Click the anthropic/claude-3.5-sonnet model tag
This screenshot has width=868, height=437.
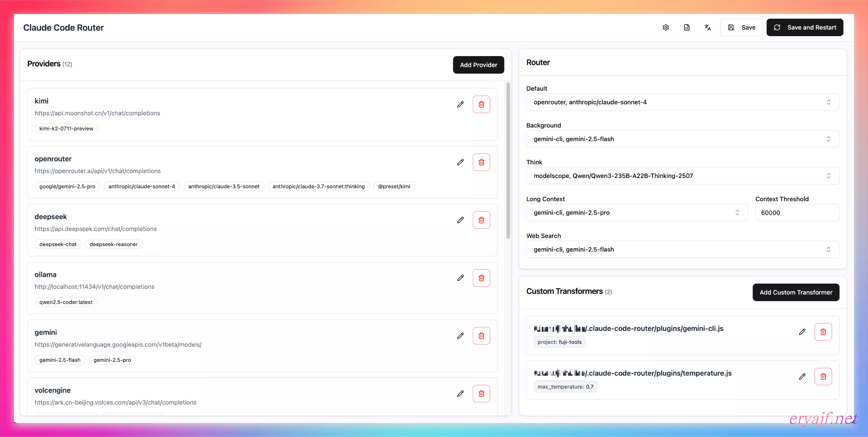(x=224, y=187)
